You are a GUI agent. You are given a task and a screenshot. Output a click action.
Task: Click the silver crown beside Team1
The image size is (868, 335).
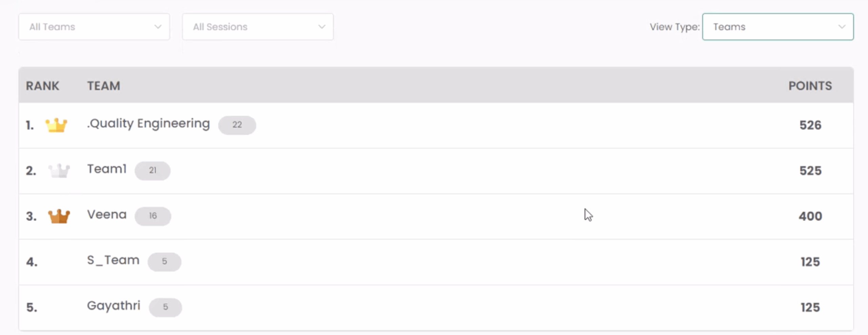tap(59, 171)
